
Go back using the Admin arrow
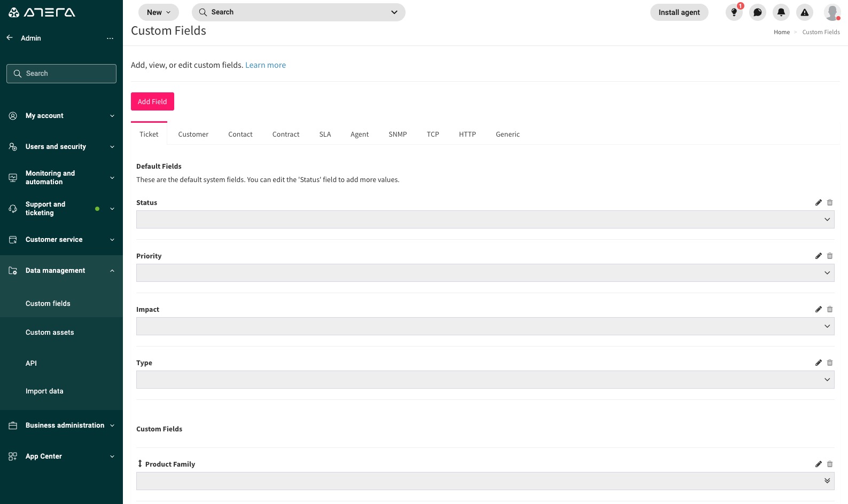[10, 38]
